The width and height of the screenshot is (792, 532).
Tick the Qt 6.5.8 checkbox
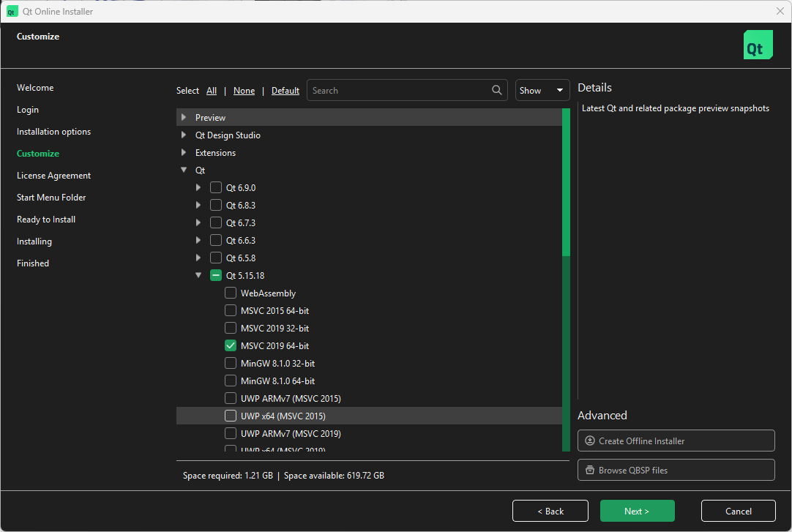point(216,258)
